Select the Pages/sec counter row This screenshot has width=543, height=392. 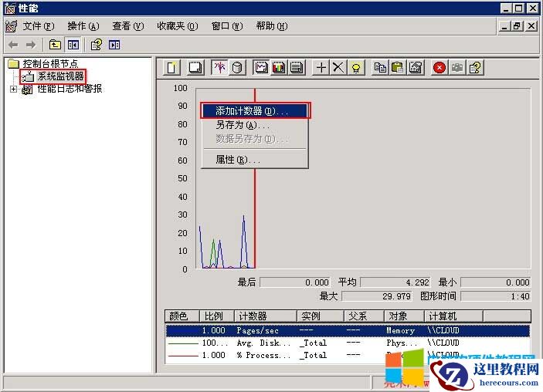pos(348,330)
